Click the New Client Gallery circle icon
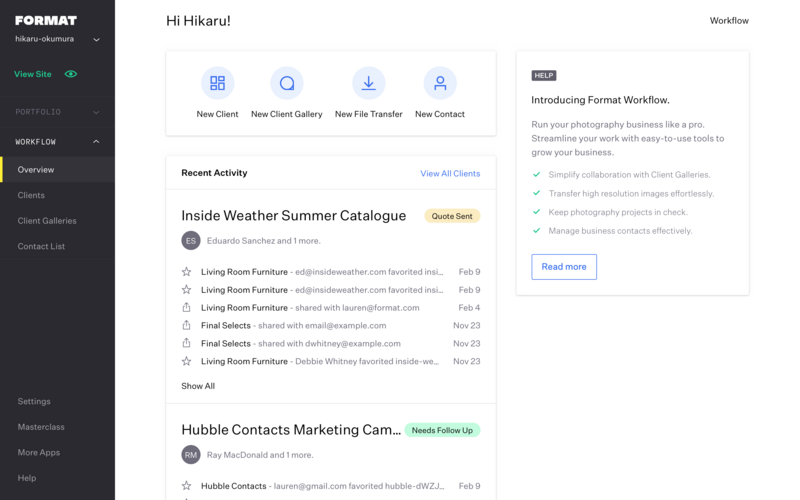Image resolution: width=800 pixels, height=500 pixels. point(287,83)
